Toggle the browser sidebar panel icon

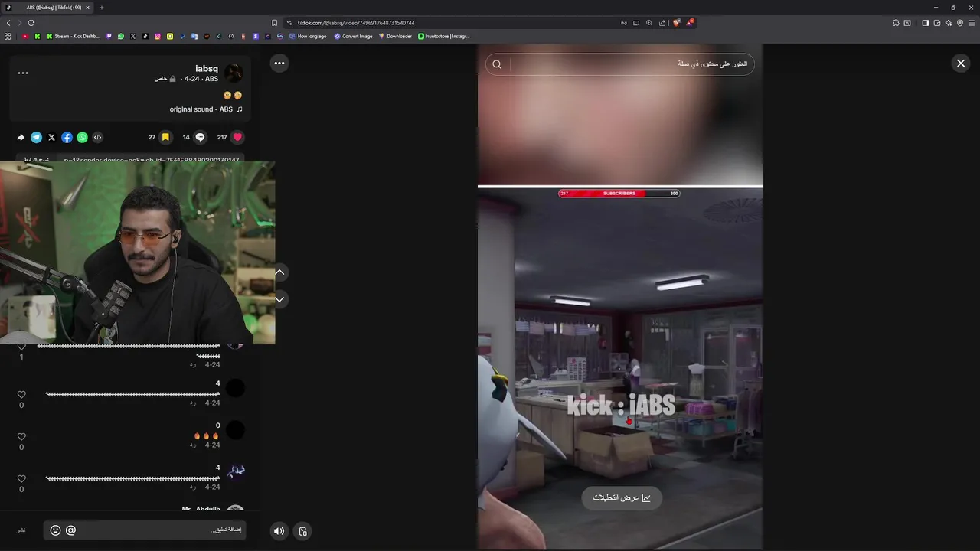925,23
